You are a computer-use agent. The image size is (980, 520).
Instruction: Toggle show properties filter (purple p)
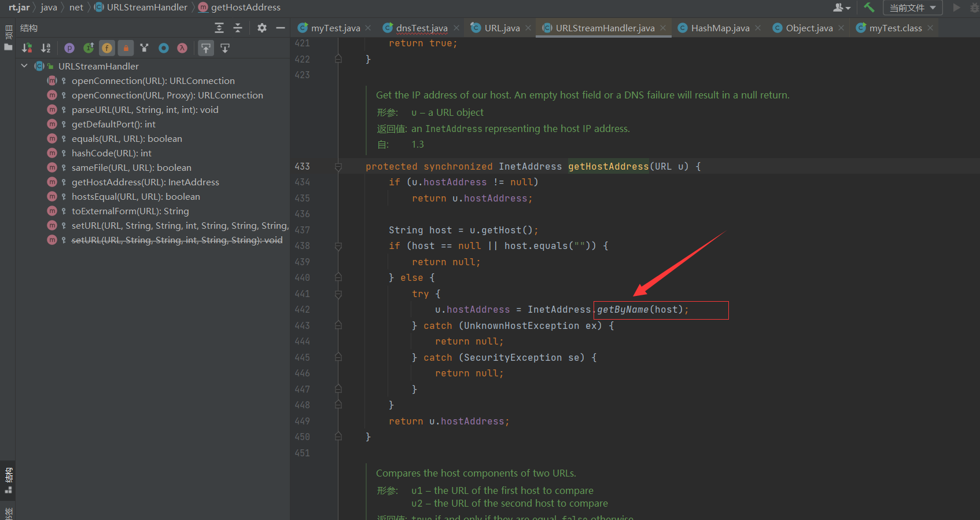(x=69, y=48)
